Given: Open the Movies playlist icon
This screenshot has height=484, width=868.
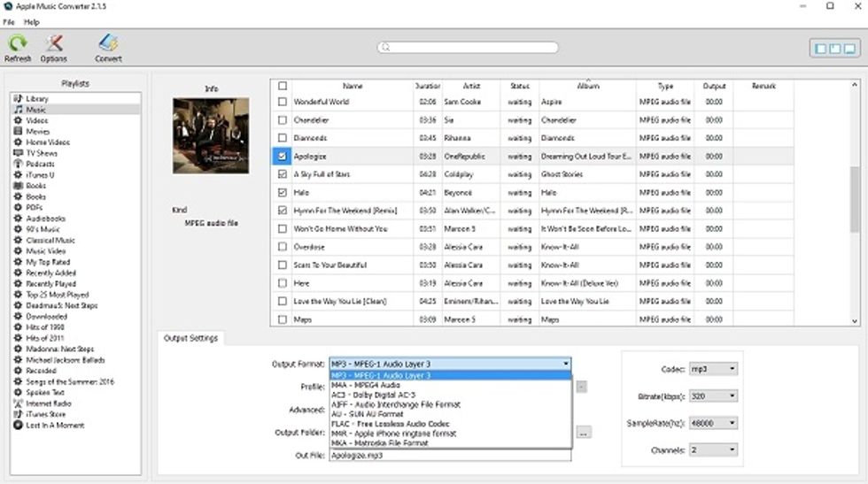Looking at the screenshot, I should tap(19, 131).
